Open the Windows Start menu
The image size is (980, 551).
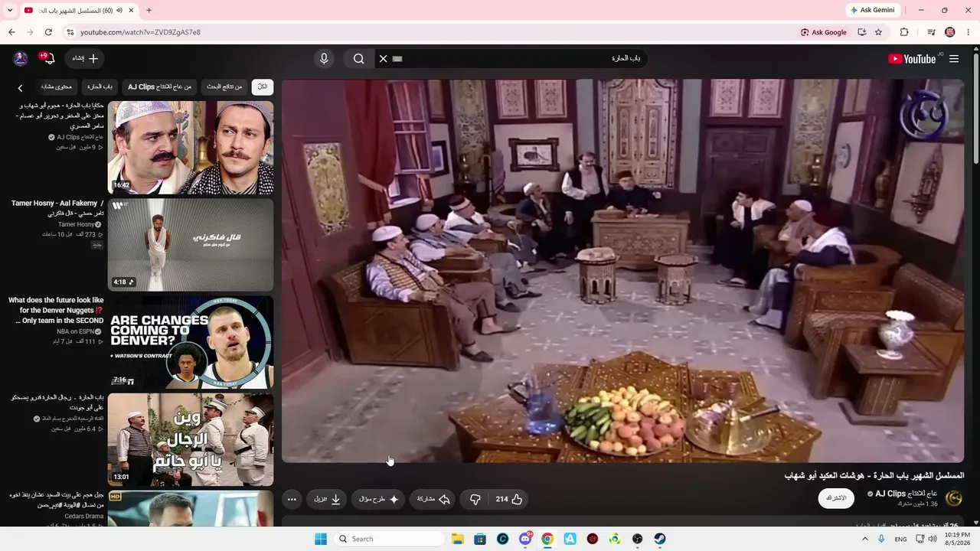(x=321, y=539)
